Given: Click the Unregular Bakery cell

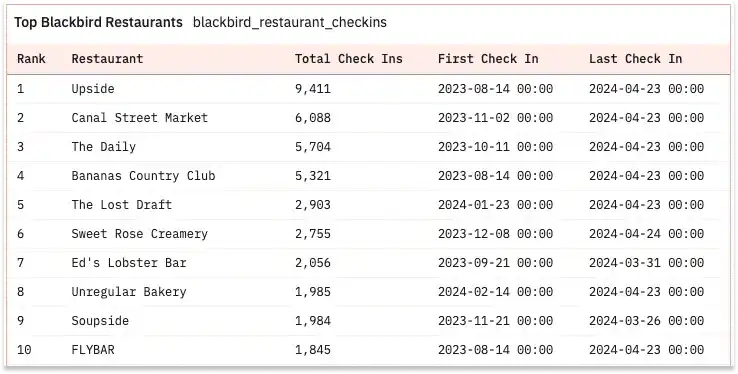Looking at the screenshot, I should click(129, 292).
